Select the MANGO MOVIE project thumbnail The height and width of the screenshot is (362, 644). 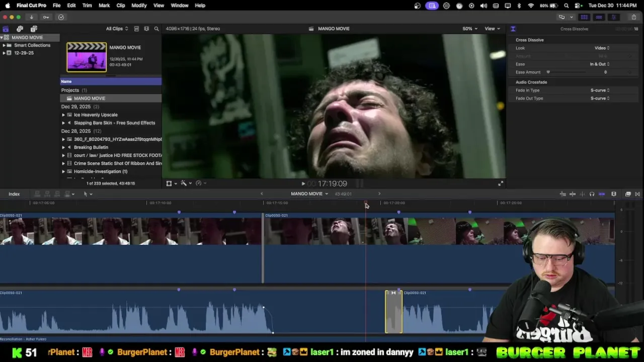87,57
